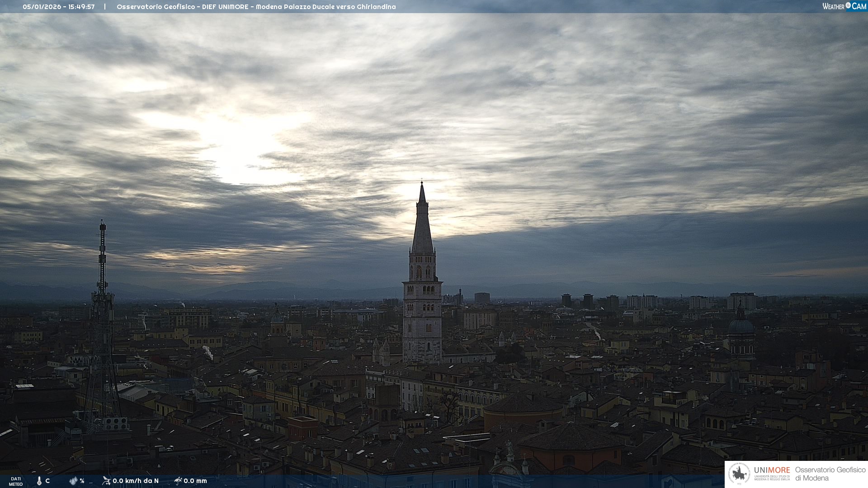
Task: Click the domed church on the right
Action: click(x=741, y=326)
